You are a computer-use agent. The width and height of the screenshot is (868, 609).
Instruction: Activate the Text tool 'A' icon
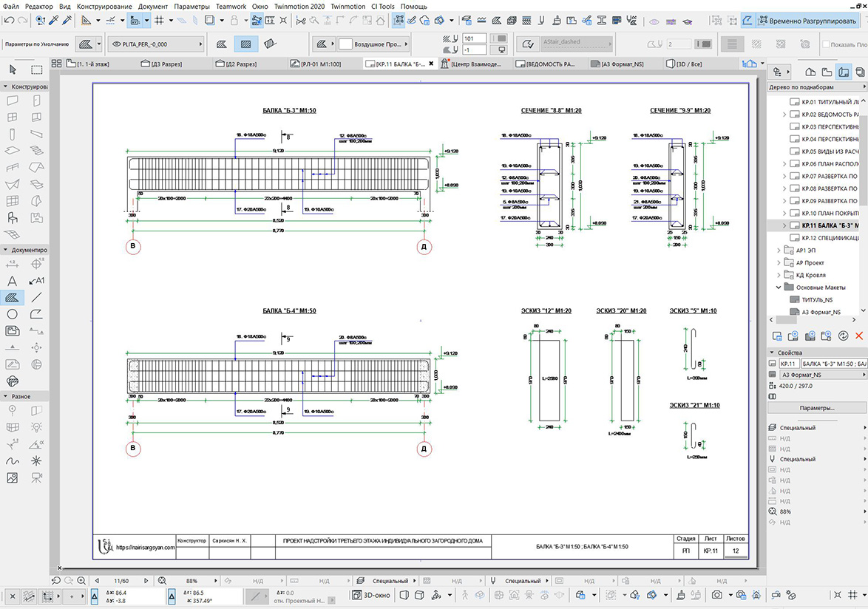pyautogui.click(x=12, y=281)
